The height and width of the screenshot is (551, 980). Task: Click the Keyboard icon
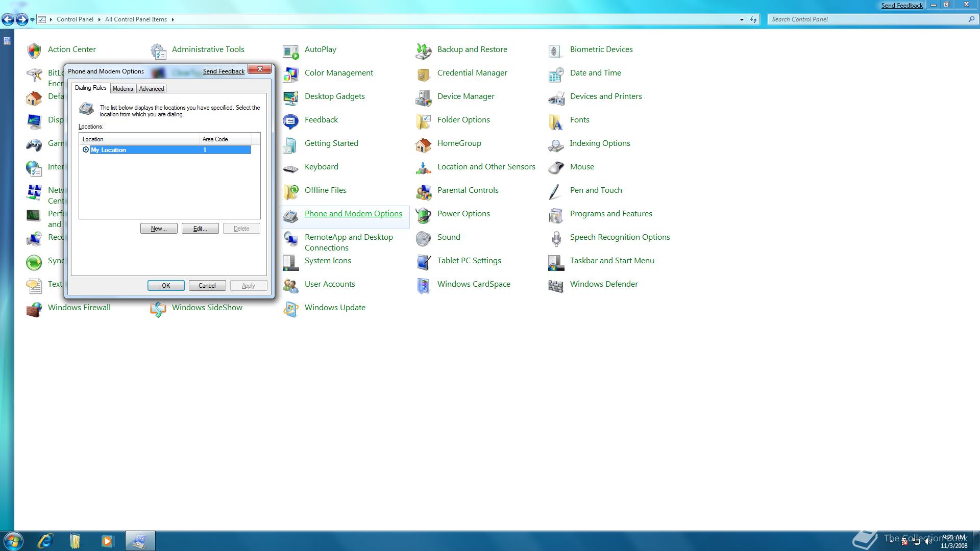[x=291, y=168]
